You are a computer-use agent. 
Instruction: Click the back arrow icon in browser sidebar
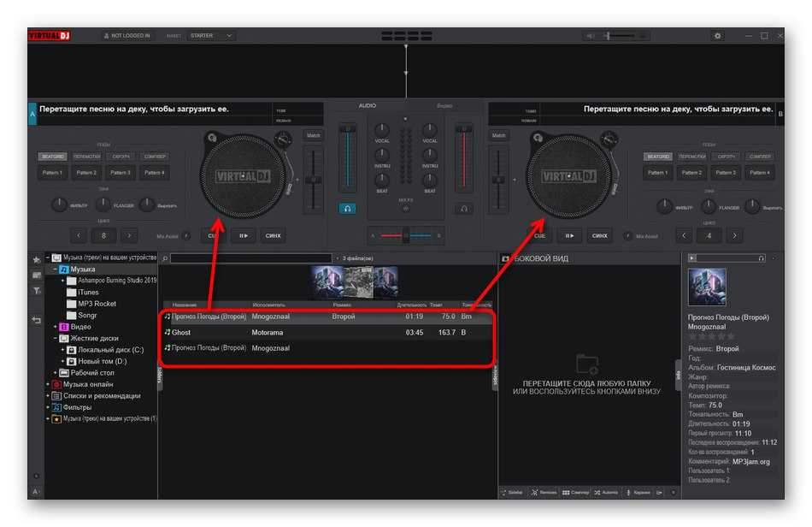tap(36, 320)
